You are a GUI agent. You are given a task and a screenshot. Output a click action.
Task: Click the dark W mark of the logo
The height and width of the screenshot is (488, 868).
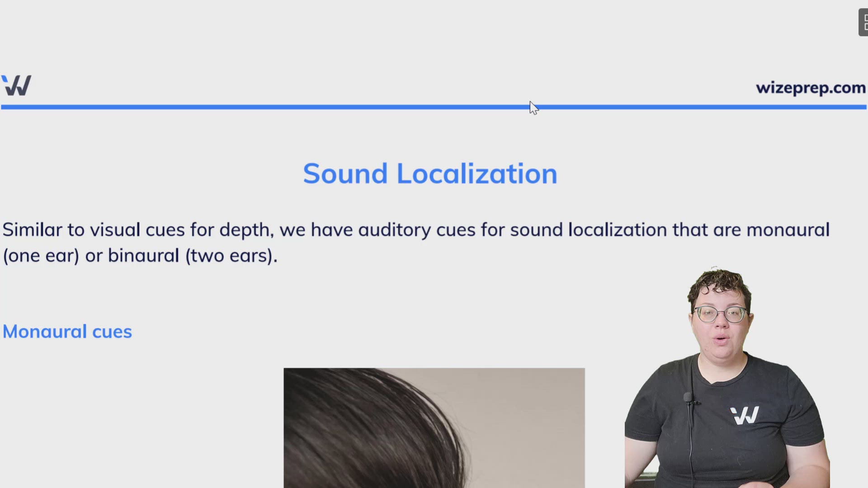[x=19, y=87]
